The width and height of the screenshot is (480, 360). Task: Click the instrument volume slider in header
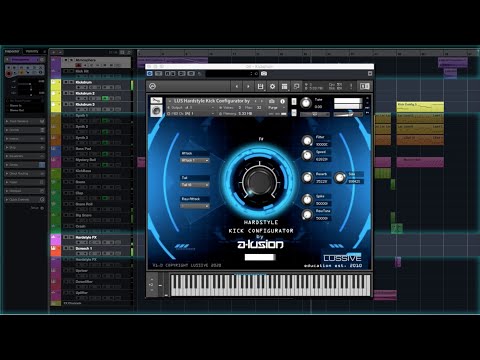348,114
